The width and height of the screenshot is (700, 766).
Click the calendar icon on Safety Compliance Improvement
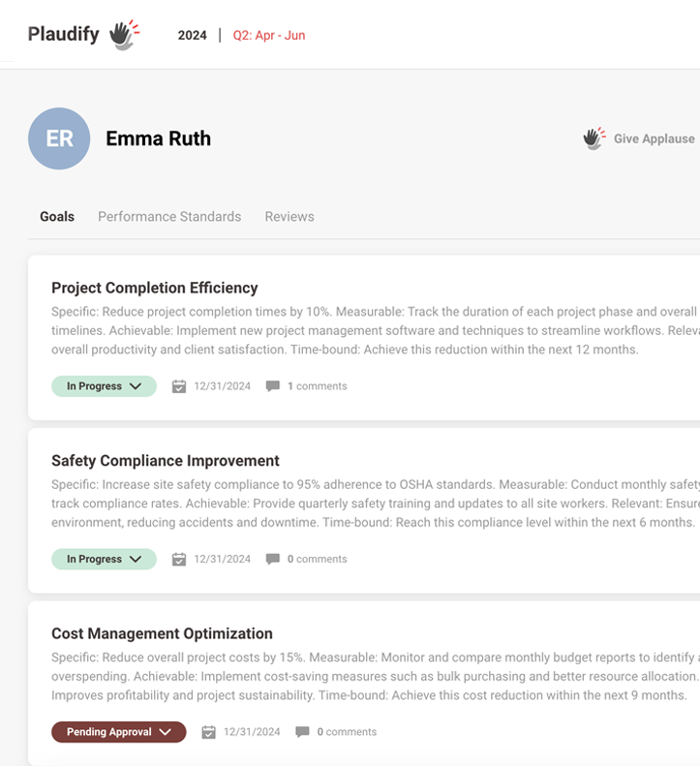[x=179, y=560]
